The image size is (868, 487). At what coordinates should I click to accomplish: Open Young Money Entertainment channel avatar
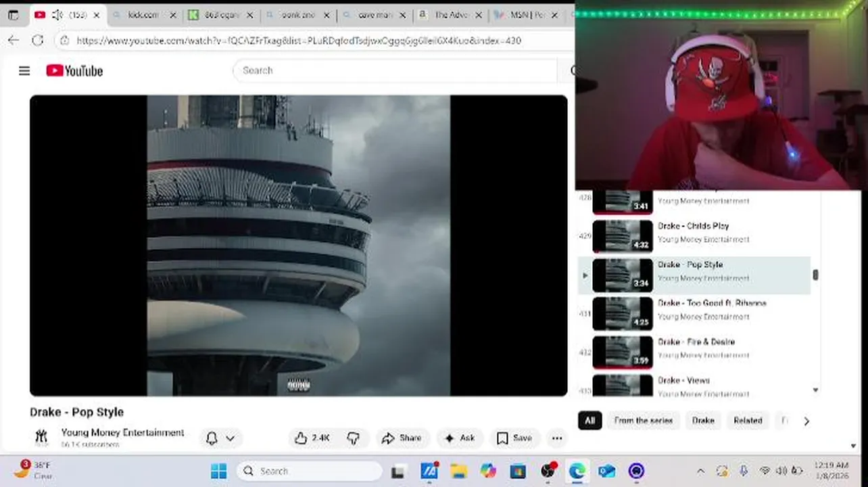click(42, 438)
